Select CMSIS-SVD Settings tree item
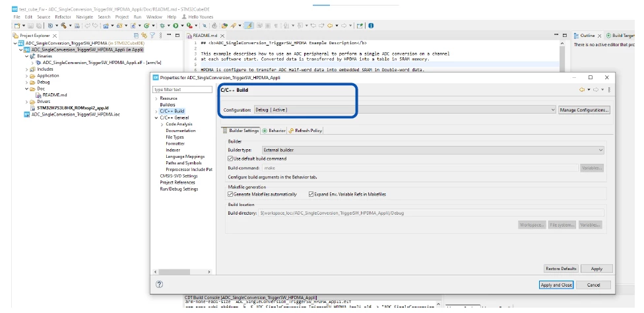 click(x=179, y=176)
